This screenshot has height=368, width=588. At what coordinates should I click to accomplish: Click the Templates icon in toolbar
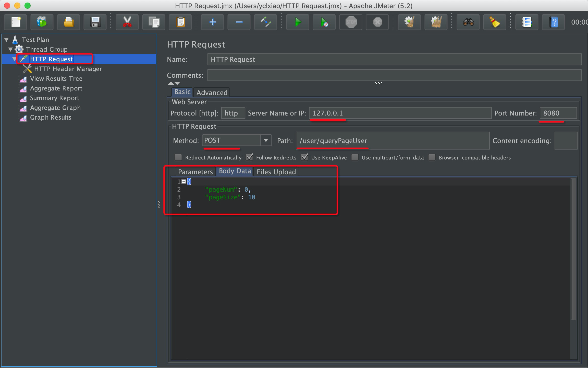42,22
